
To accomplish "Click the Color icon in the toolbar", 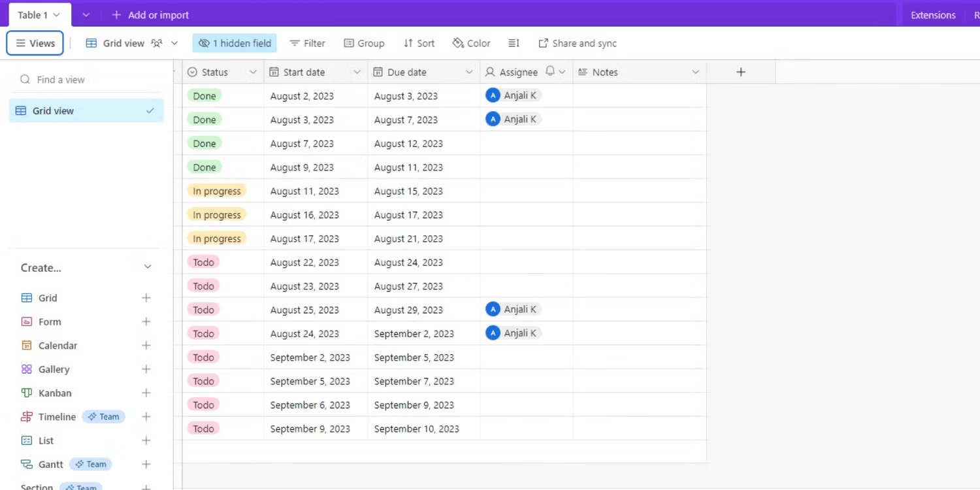I will tap(457, 43).
